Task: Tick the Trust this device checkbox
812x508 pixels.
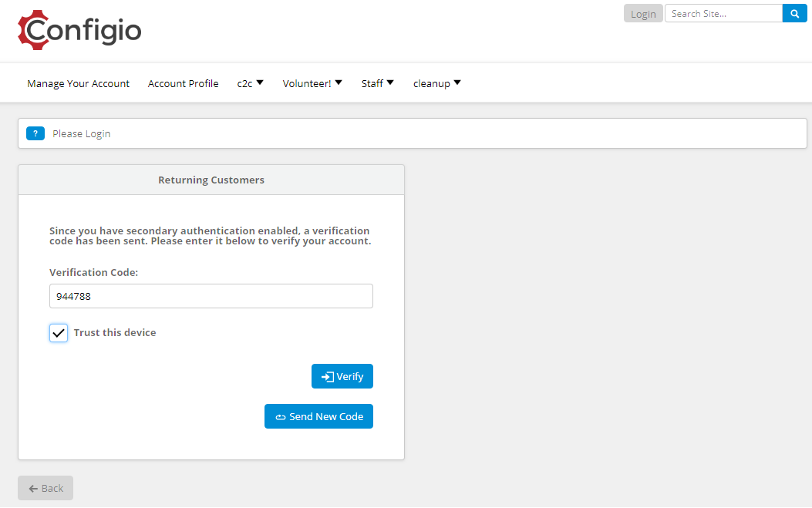Action: [x=59, y=333]
